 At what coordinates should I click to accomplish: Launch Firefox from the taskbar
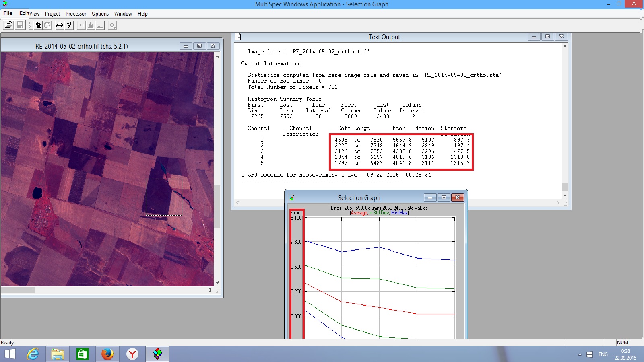107,354
